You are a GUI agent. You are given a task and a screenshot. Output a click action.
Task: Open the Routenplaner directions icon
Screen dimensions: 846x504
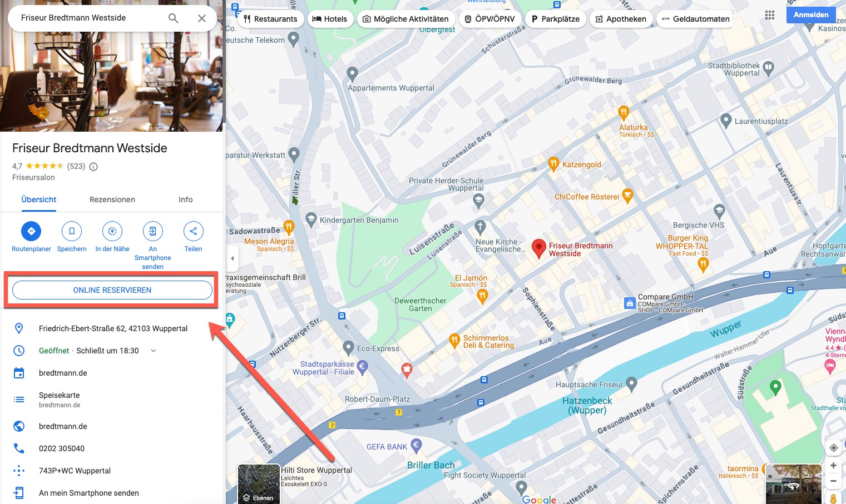31,231
